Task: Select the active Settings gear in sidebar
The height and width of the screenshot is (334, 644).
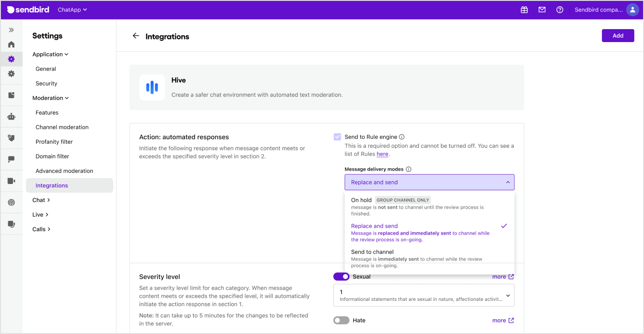Action: [x=11, y=59]
